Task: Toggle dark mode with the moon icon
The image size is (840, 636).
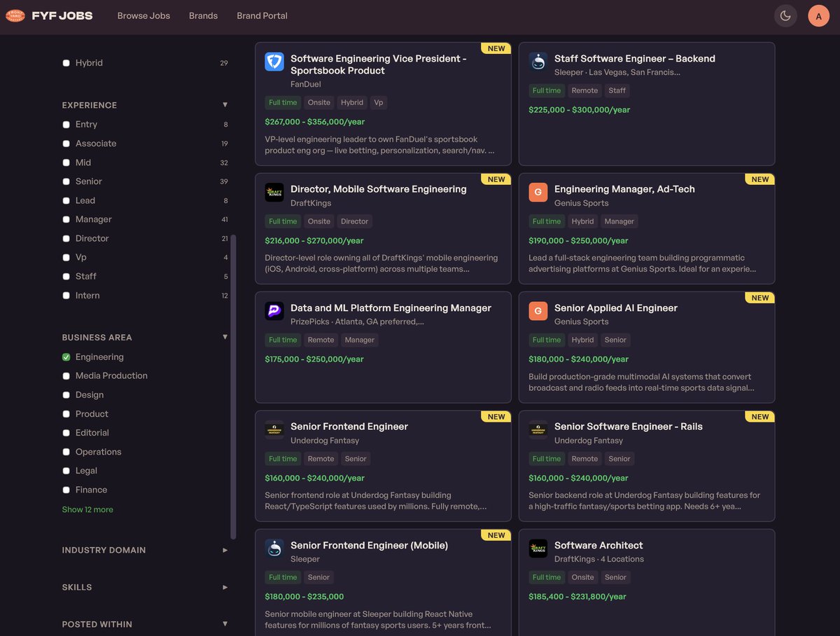Action: [785, 16]
